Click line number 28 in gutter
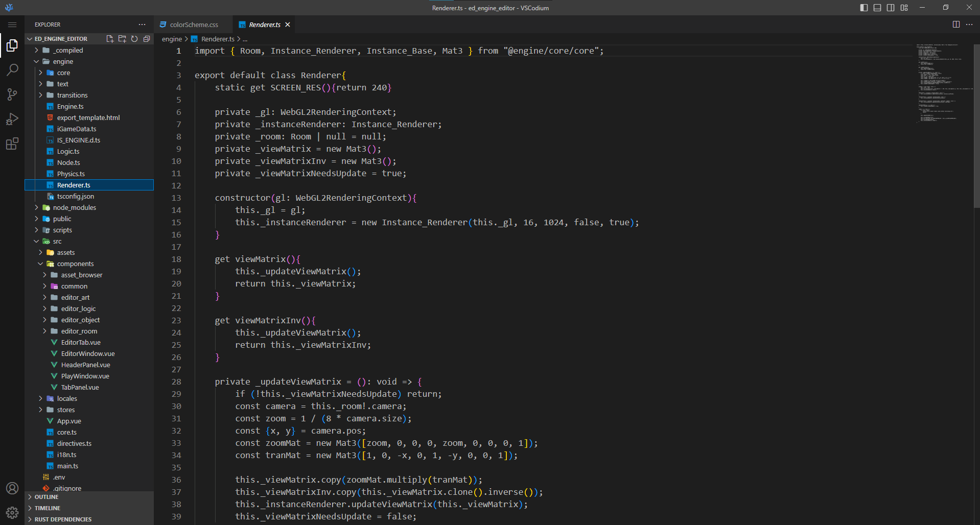Image resolution: width=980 pixels, height=525 pixels. point(176,381)
